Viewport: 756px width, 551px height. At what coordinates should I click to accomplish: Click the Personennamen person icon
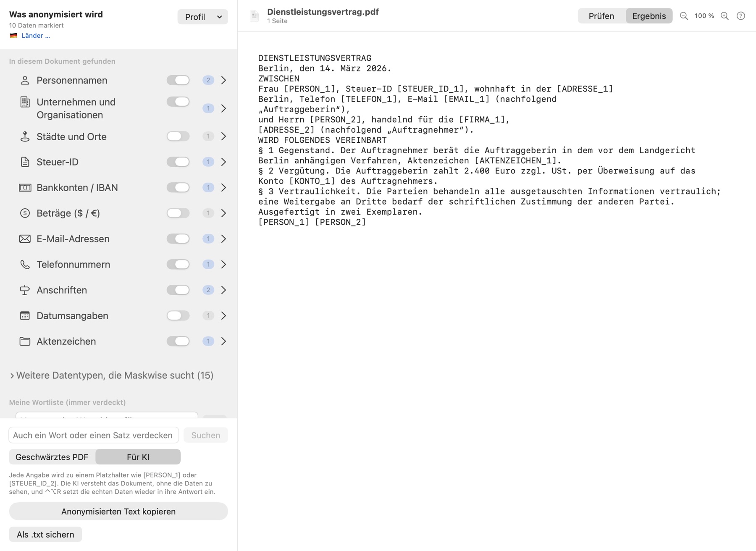pos(25,80)
